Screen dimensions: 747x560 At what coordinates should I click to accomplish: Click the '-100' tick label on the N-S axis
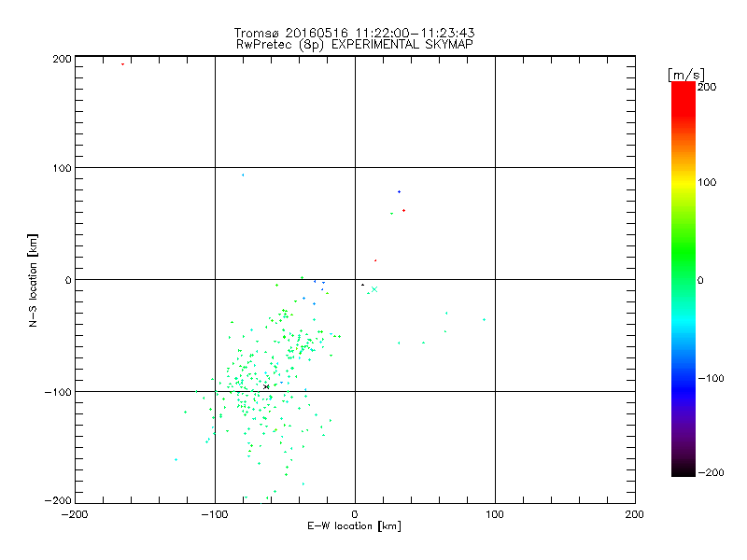(58, 392)
